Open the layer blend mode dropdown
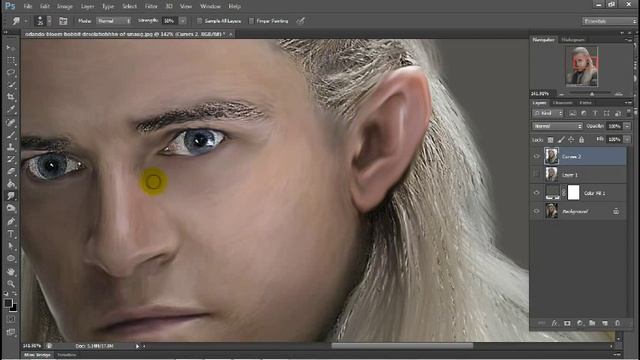640x360 pixels. point(557,126)
